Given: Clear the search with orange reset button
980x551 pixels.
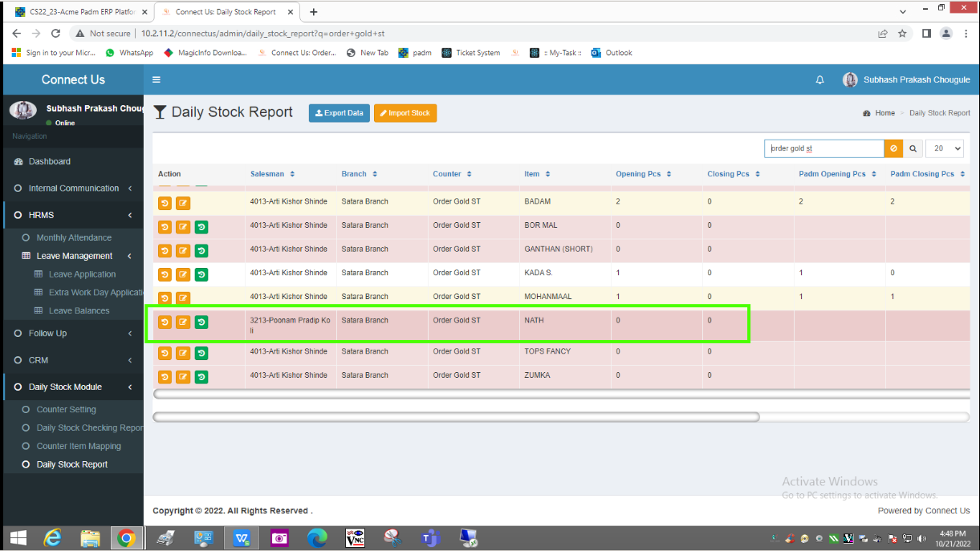Looking at the screenshot, I should (893, 149).
